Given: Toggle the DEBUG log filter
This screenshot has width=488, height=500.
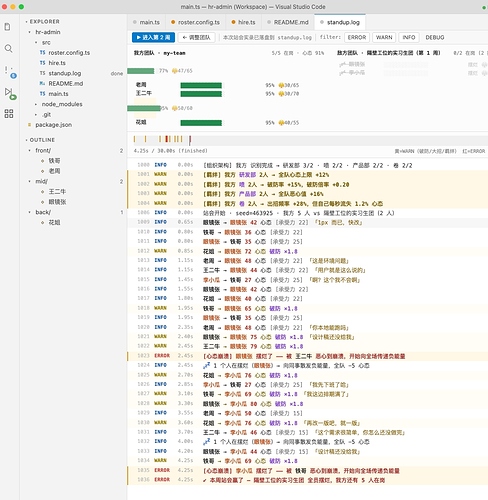Looking at the screenshot, I should (x=435, y=37).
